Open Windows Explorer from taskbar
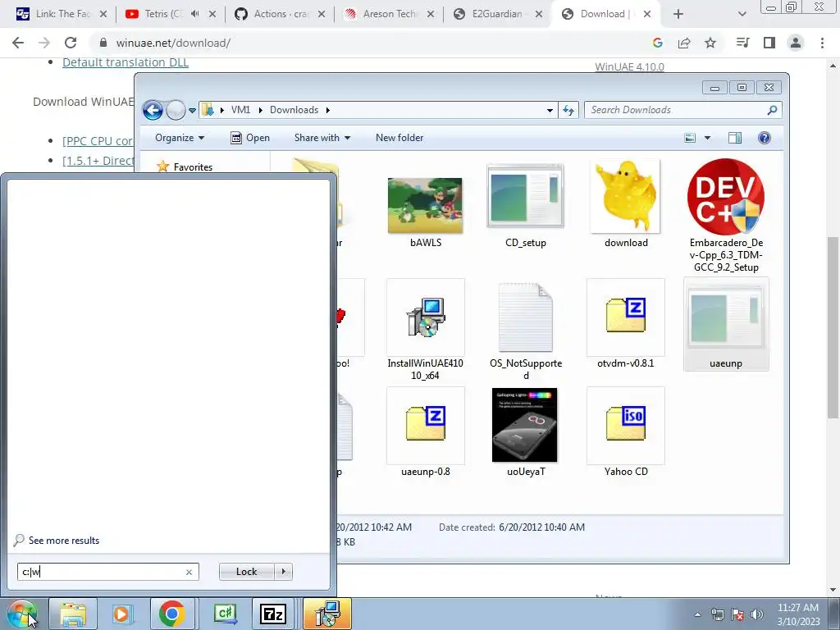The width and height of the screenshot is (840, 630). pyautogui.click(x=73, y=614)
